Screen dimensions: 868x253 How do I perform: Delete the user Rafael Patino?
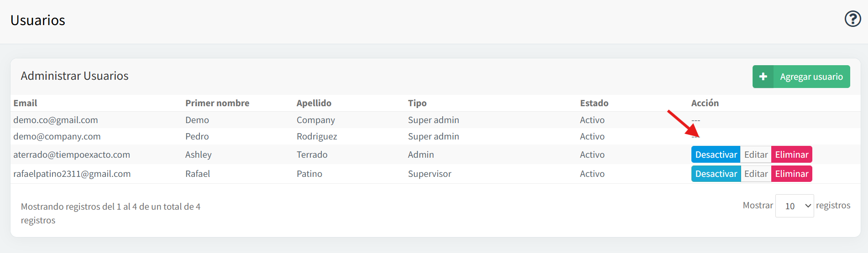click(x=791, y=174)
